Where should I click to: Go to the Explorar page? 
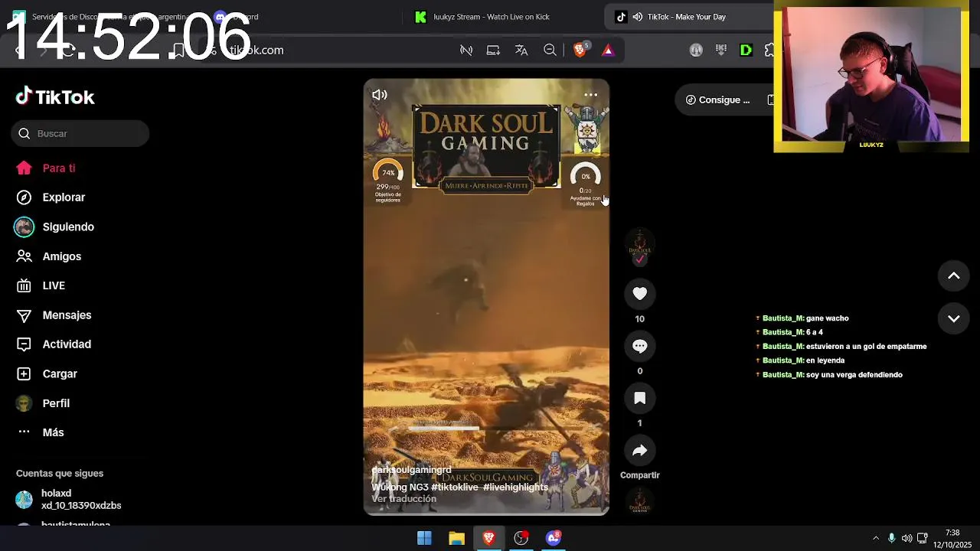(51, 197)
